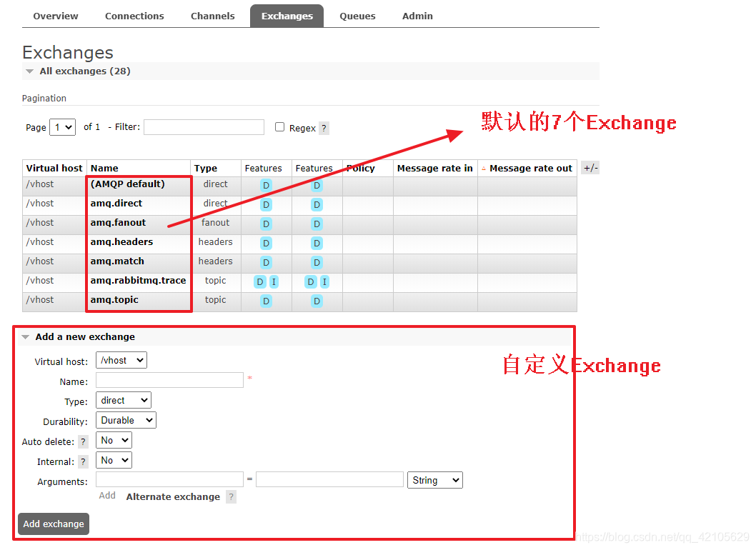
Task: Open the amq.fanout exchange
Action: click(x=118, y=223)
